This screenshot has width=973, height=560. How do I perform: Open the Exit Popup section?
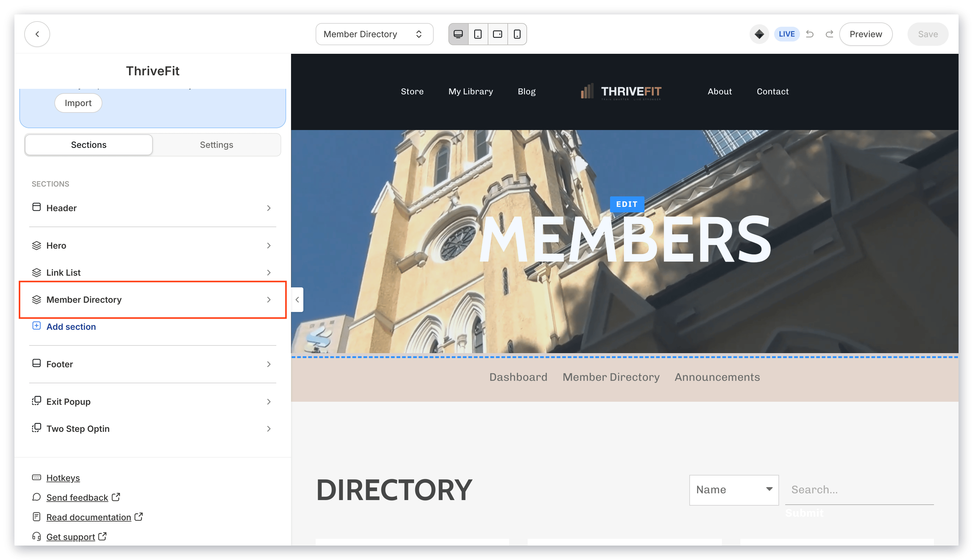pos(152,401)
